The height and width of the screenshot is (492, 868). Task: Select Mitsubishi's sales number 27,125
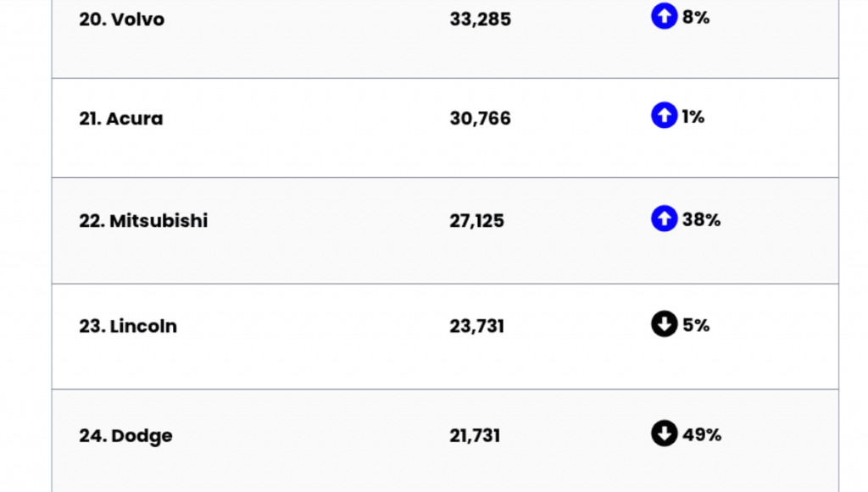tap(476, 221)
